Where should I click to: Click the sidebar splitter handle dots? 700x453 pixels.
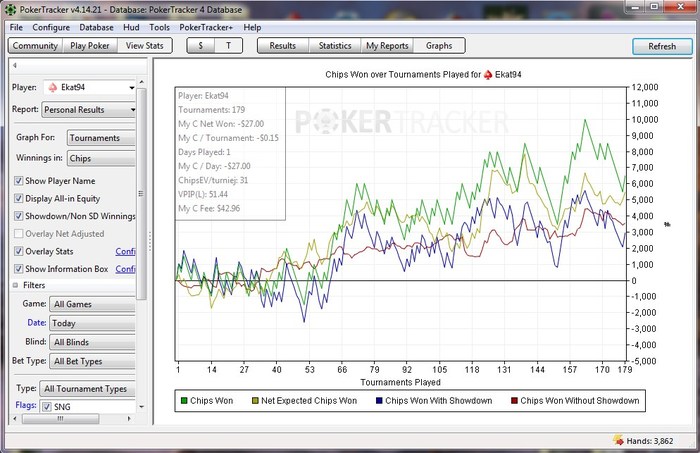coord(150,241)
